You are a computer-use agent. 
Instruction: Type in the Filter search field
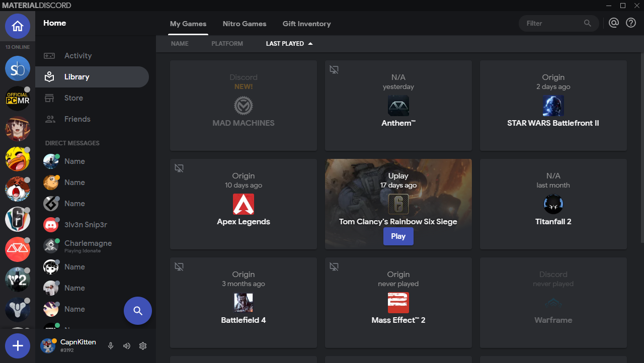tap(553, 23)
